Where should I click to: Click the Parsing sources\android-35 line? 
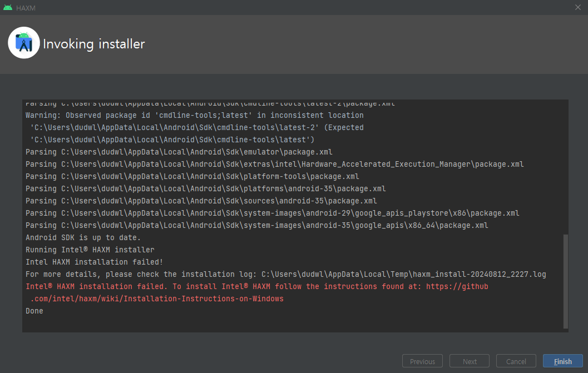201,201
